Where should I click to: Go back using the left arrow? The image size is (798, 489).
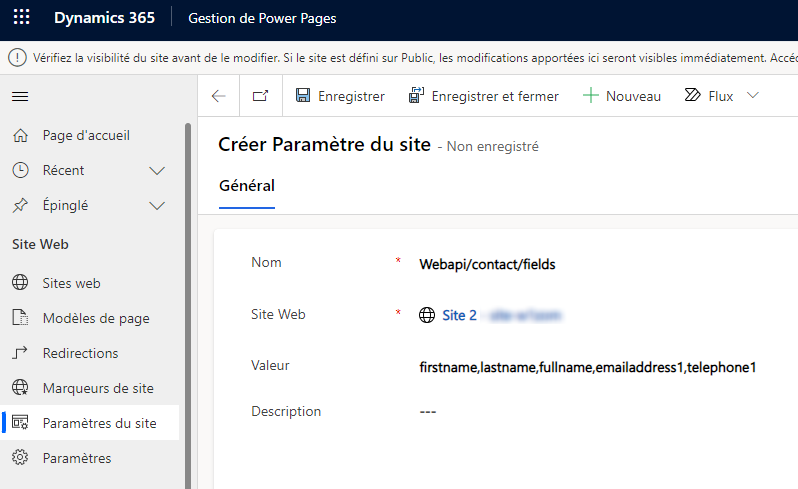(x=218, y=96)
